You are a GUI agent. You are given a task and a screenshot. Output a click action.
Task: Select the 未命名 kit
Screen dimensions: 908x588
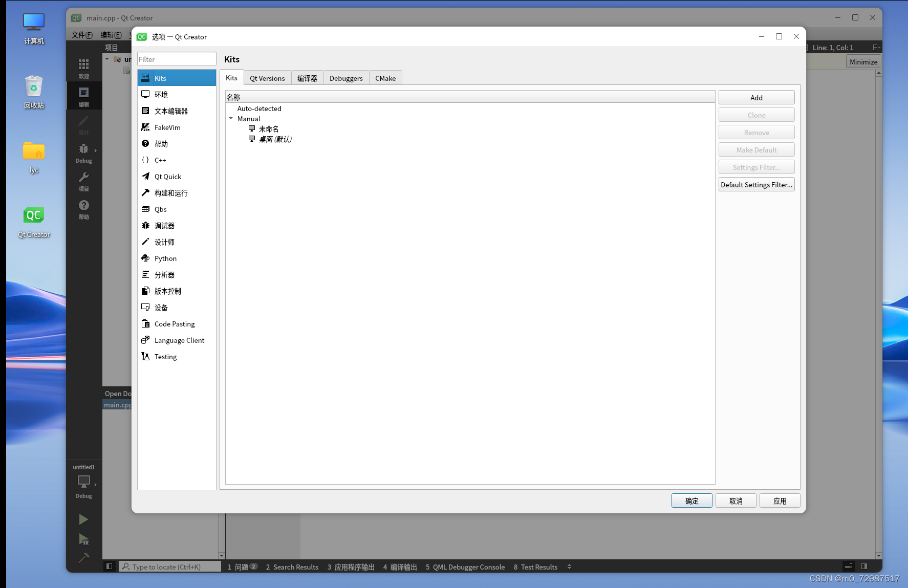click(269, 129)
